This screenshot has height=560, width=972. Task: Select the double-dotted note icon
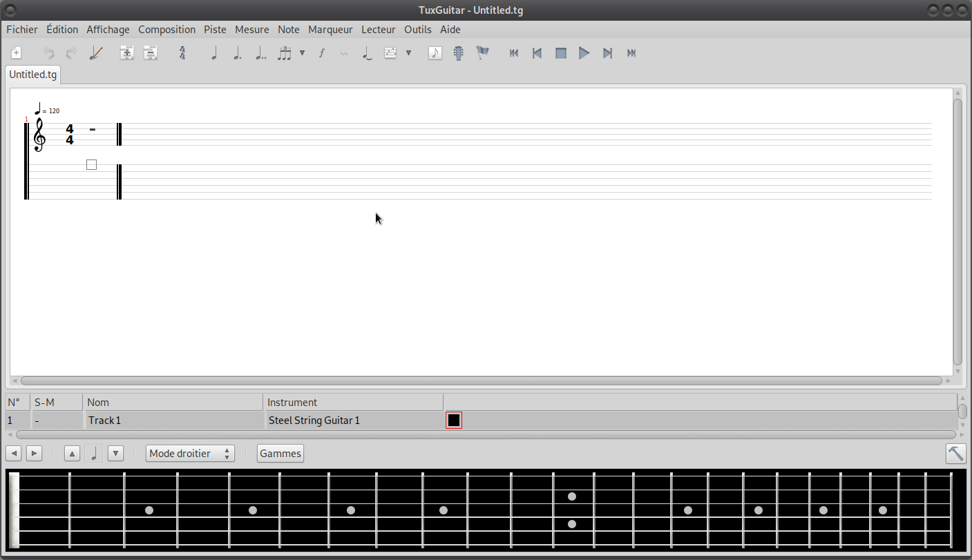[x=260, y=53]
